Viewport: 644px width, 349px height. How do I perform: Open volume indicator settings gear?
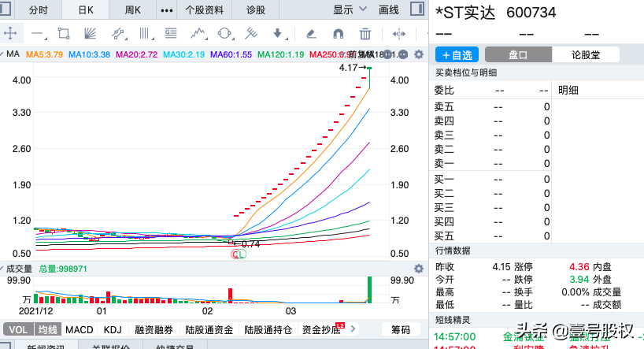(x=419, y=269)
